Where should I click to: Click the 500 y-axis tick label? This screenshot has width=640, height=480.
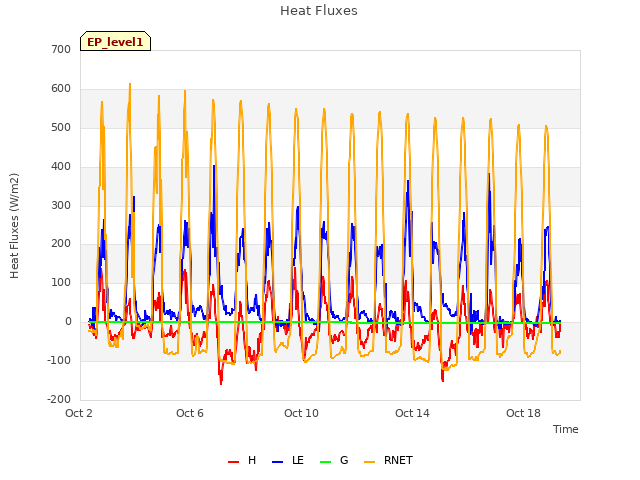[61, 127]
